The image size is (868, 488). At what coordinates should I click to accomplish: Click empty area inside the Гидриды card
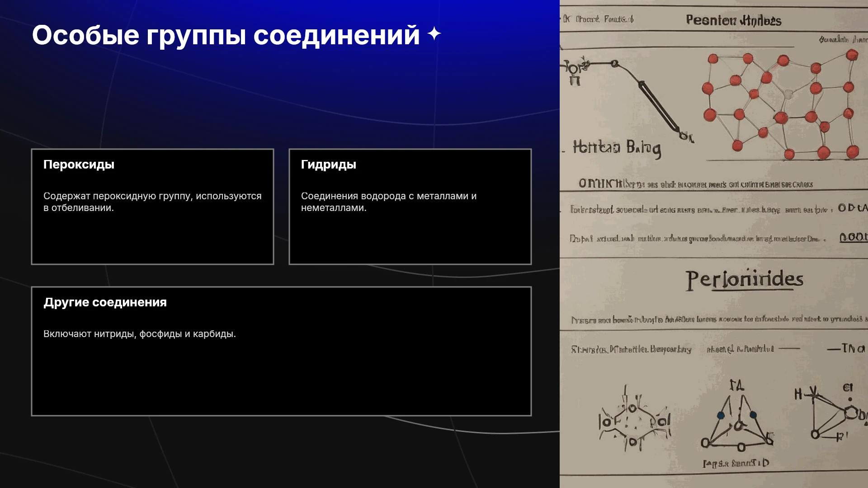pyautogui.click(x=410, y=239)
